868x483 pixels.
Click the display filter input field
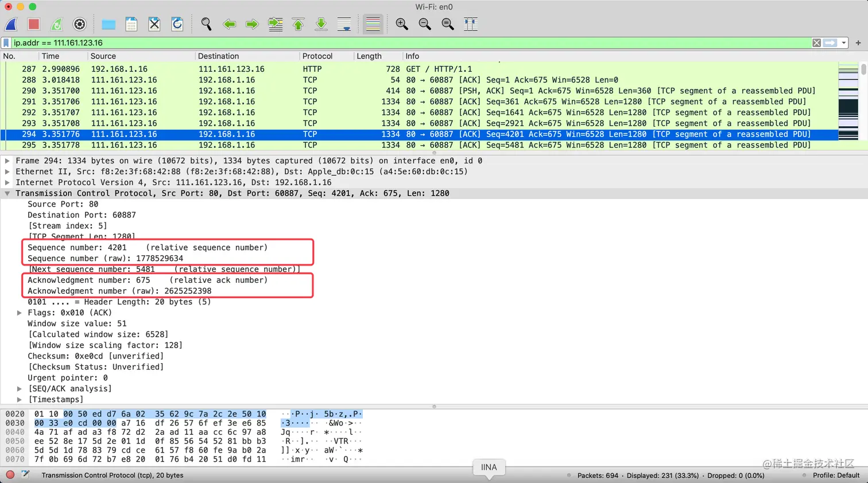click(410, 43)
